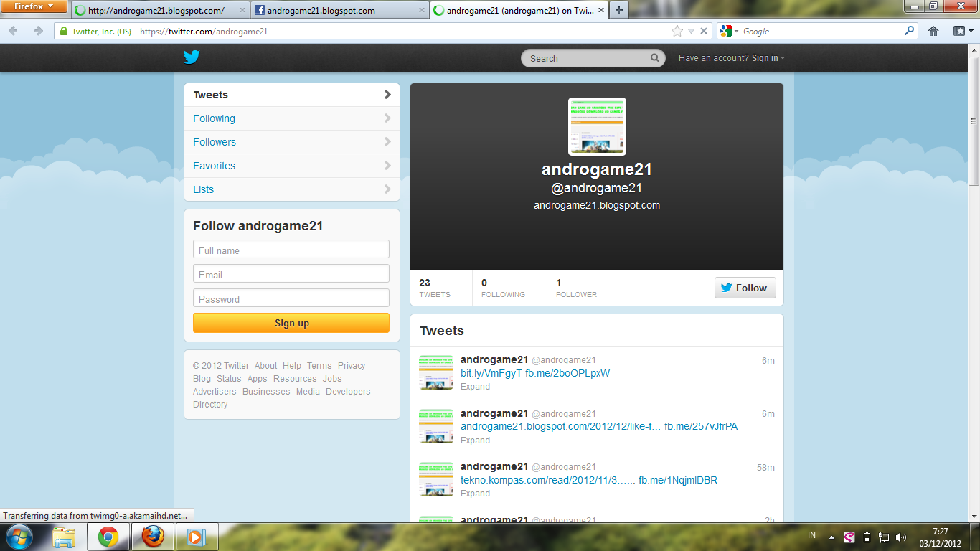The height and width of the screenshot is (551, 980).
Task: Go to the Firefox home page icon
Action: click(x=933, y=31)
